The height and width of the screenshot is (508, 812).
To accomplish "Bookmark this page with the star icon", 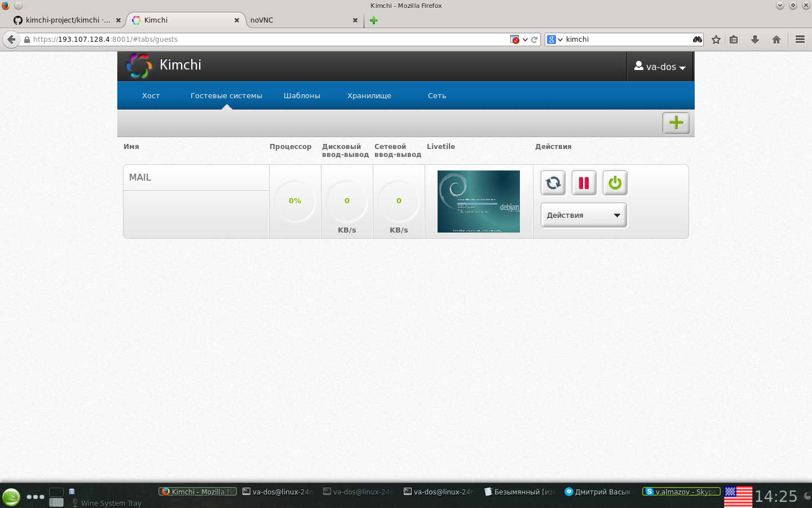I will coord(716,40).
